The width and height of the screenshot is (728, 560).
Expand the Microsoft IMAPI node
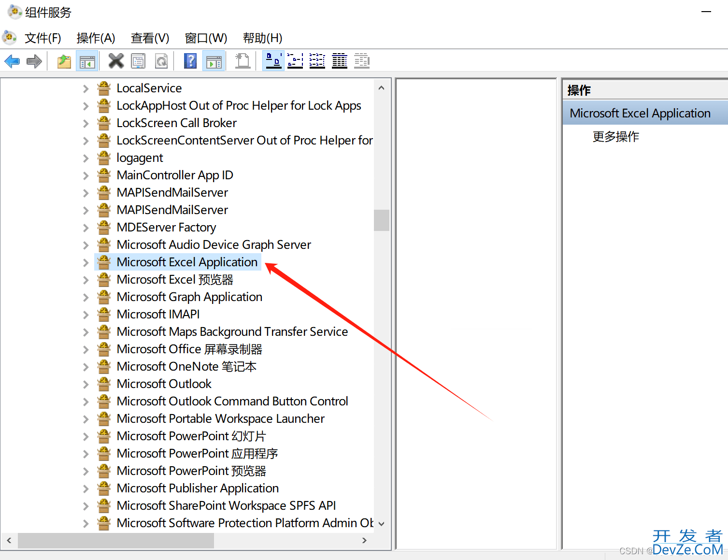click(x=86, y=315)
